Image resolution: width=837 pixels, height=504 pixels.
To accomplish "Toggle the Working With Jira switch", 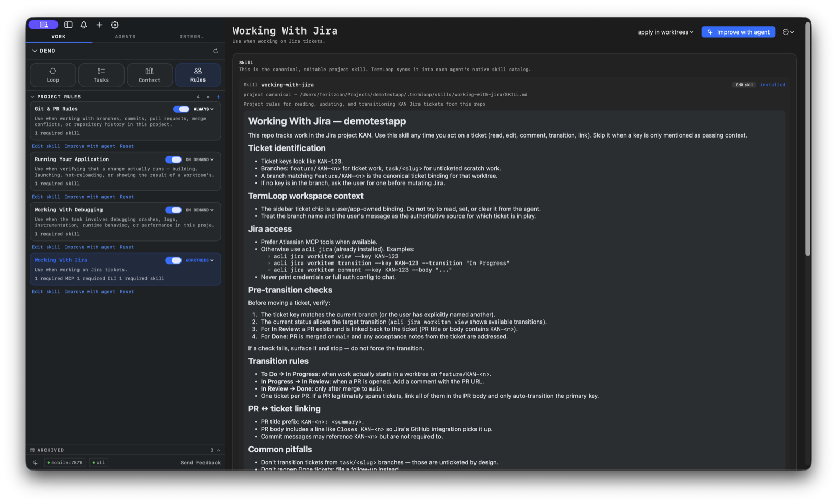I will click(x=173, y=260).
